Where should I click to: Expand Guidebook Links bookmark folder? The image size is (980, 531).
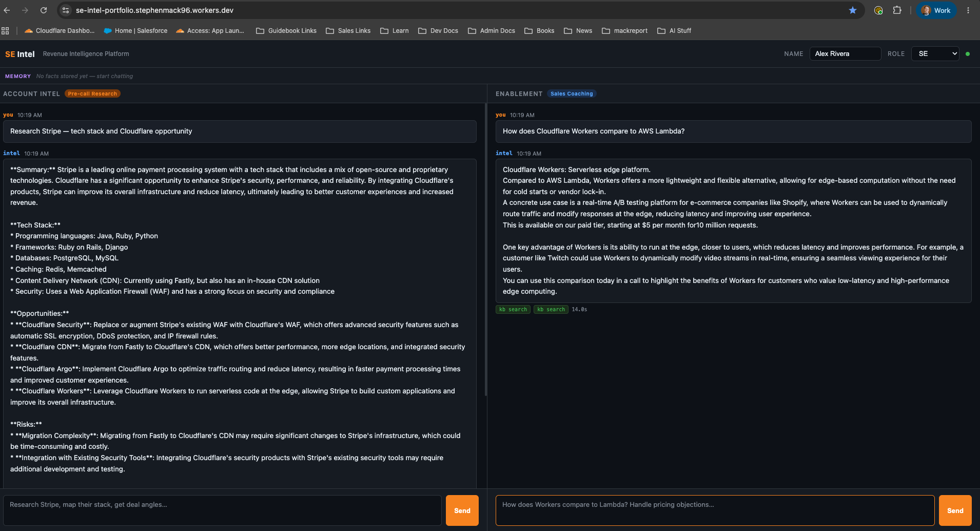coord(286,31)
